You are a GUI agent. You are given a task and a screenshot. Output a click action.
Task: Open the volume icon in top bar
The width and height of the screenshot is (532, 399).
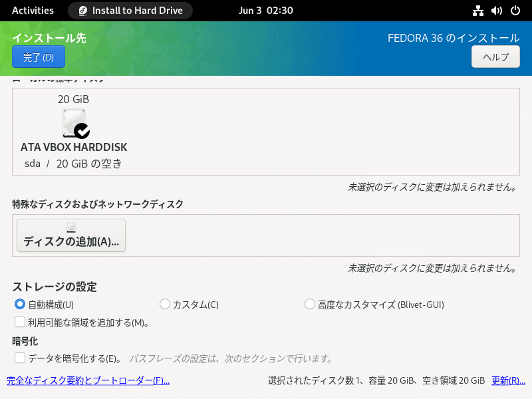(x=496, y=11)
